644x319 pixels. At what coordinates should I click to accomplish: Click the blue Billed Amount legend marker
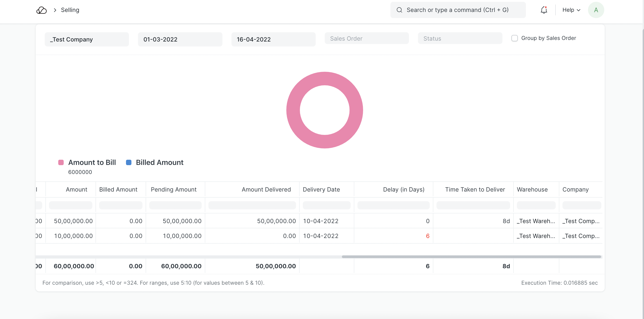[x=128, y=162]
